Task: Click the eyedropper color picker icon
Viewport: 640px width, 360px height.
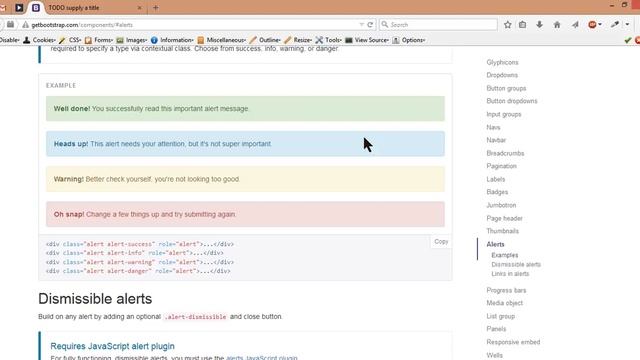Action: coord(615,24)
